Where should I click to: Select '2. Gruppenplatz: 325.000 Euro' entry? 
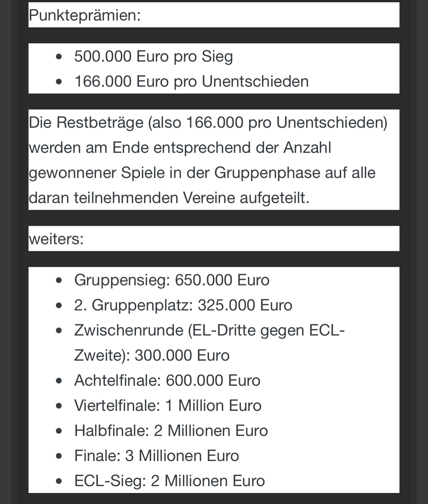click(x=183, y=305)
